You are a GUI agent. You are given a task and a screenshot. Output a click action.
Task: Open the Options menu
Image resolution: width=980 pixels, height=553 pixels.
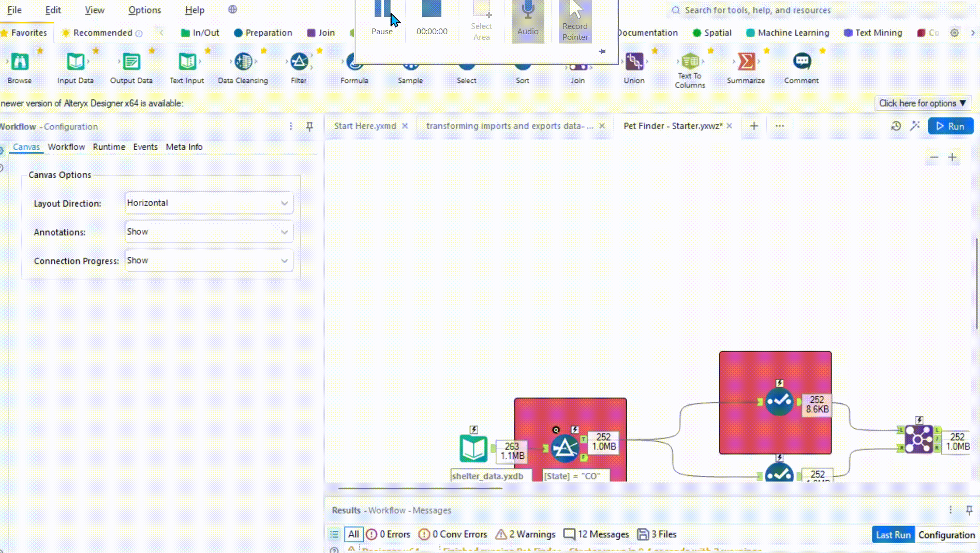click(x=145, y=10)
